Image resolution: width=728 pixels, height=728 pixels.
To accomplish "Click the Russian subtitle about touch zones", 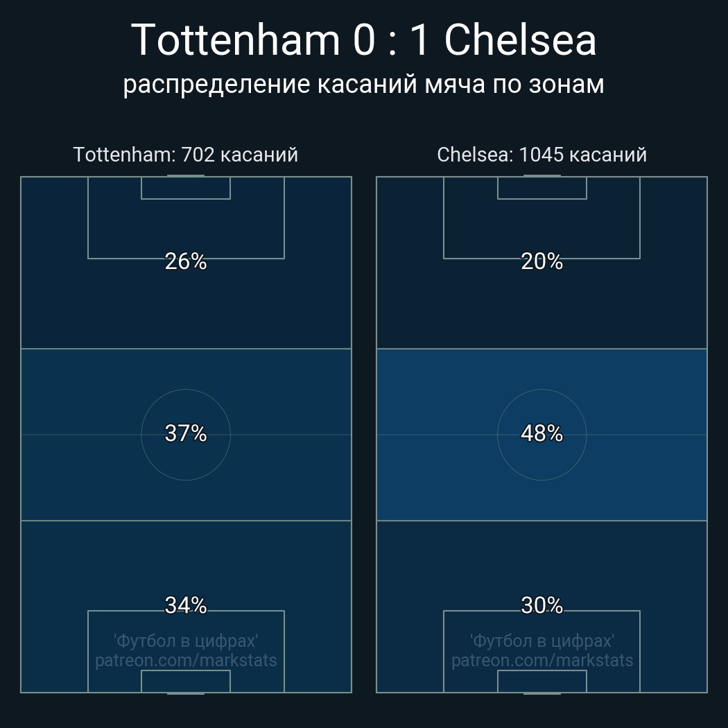I will coord(363,84).
